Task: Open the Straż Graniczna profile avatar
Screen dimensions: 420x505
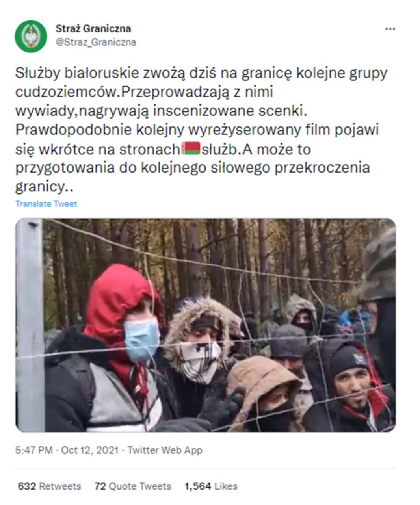Action: pos(31,36)
